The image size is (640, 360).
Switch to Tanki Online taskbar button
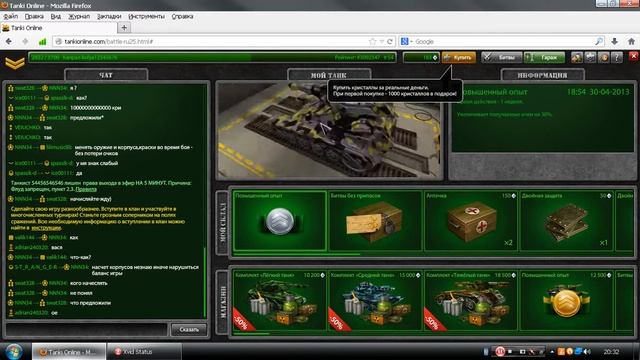(69, 351)
